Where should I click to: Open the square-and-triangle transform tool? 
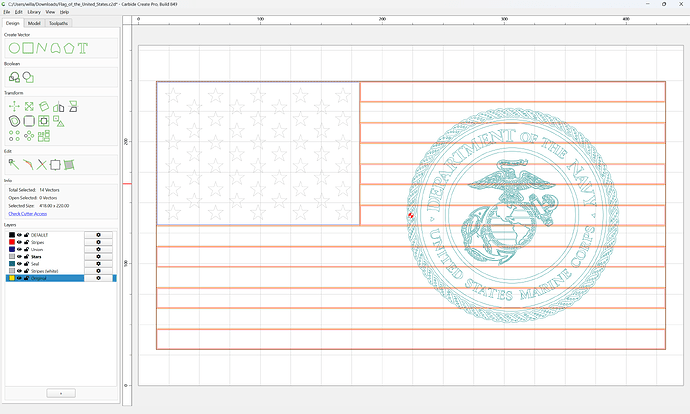pos(59,121)
